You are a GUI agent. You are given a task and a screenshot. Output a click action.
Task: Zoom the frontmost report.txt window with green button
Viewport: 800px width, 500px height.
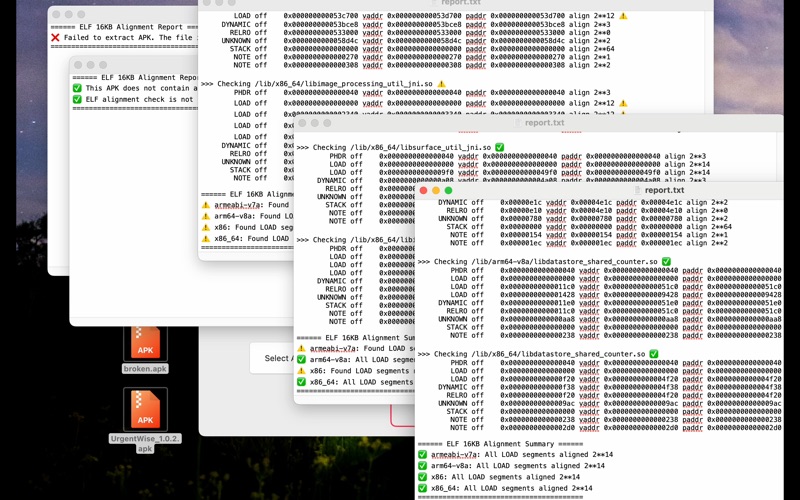click(x=448, y=190)
